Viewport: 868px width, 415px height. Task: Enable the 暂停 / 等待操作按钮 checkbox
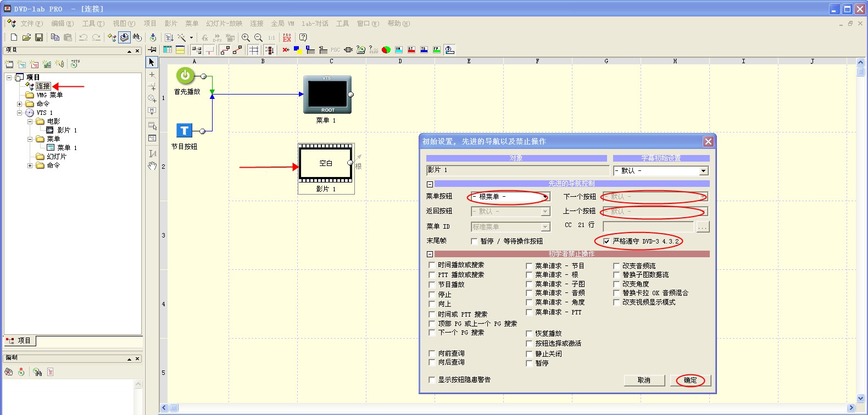pos(474,241)
